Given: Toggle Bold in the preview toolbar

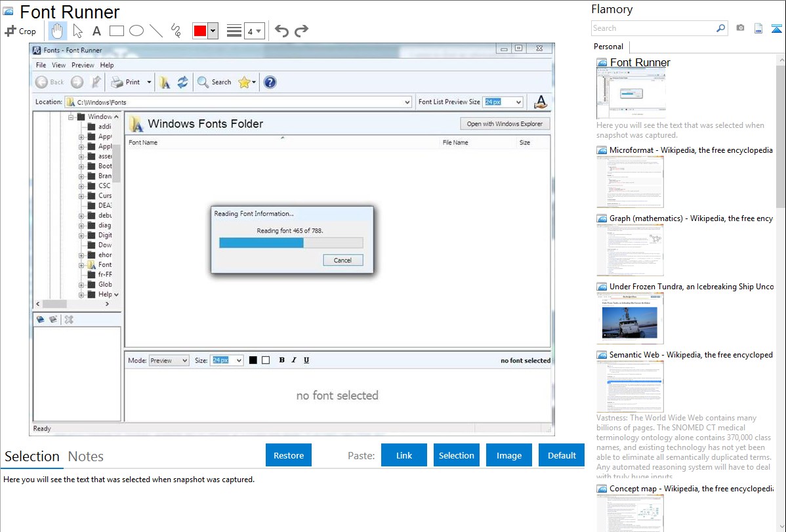Looking at the screenshot, I should [281, 360].
